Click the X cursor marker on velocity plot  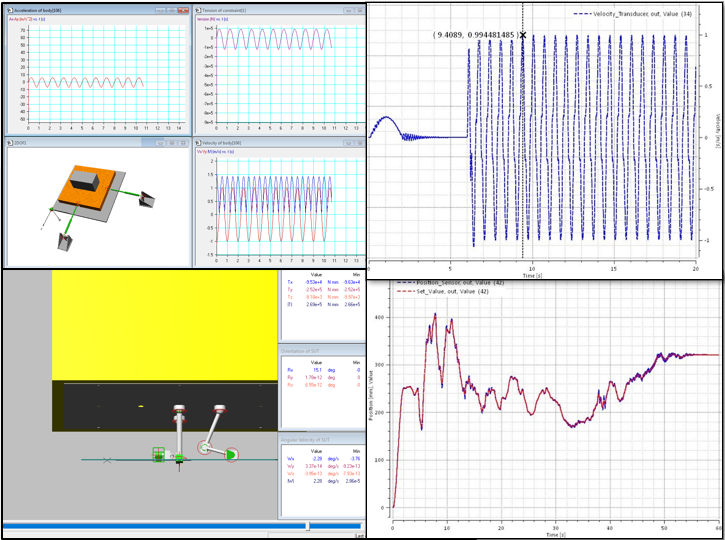[x=523, y=35]
